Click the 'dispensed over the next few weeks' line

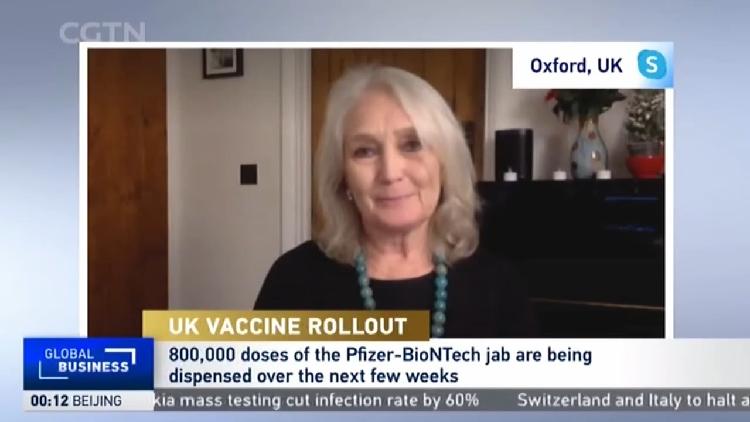tap(313, 376)
